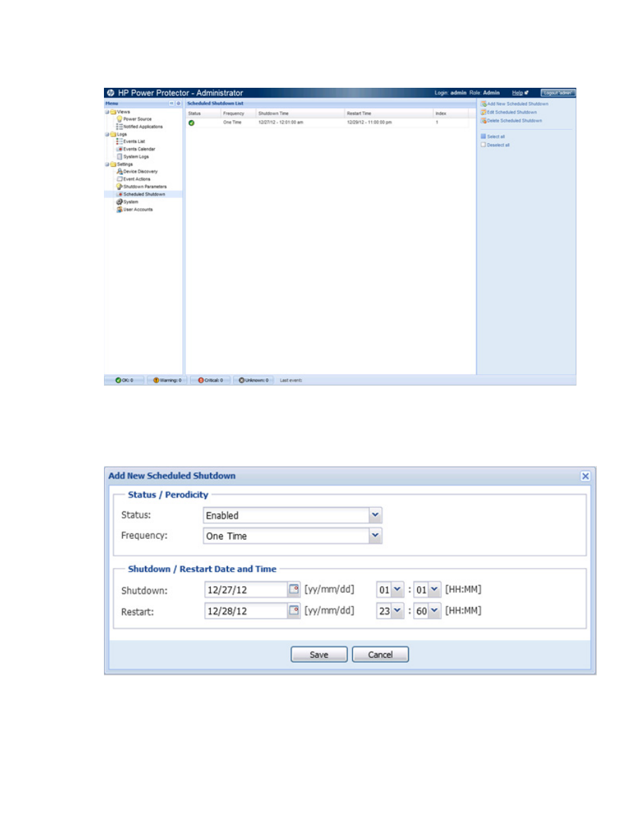Screen dimensions: 644x834
Task: Click the Shutdown date field 12/27/12
Action: coord(246,590)
